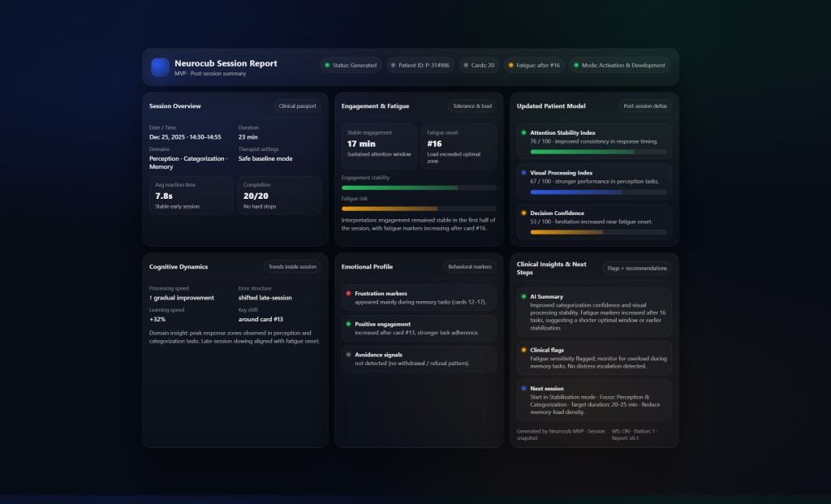Select the Patient ID P-314986 pill
This screenshot has height=504, width=831.
click(419, 66)
